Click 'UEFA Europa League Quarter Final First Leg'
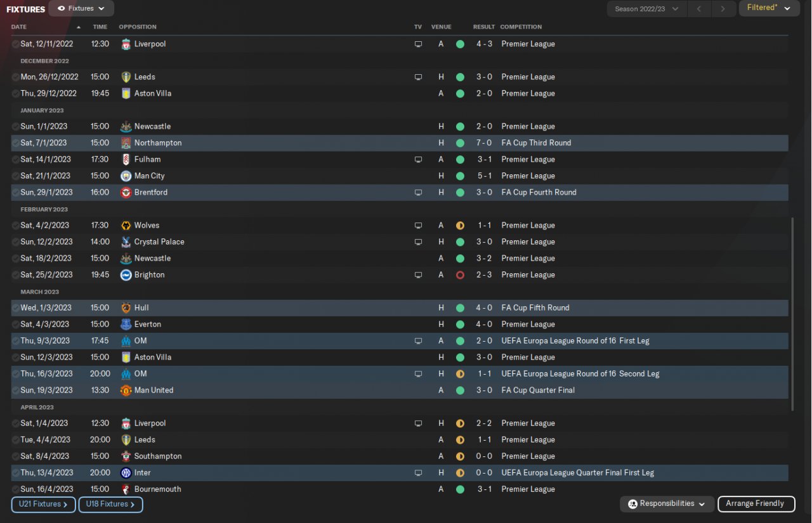The width and height of the screenshot is (812, 523). pyautogui.click(x=578, y=473)
